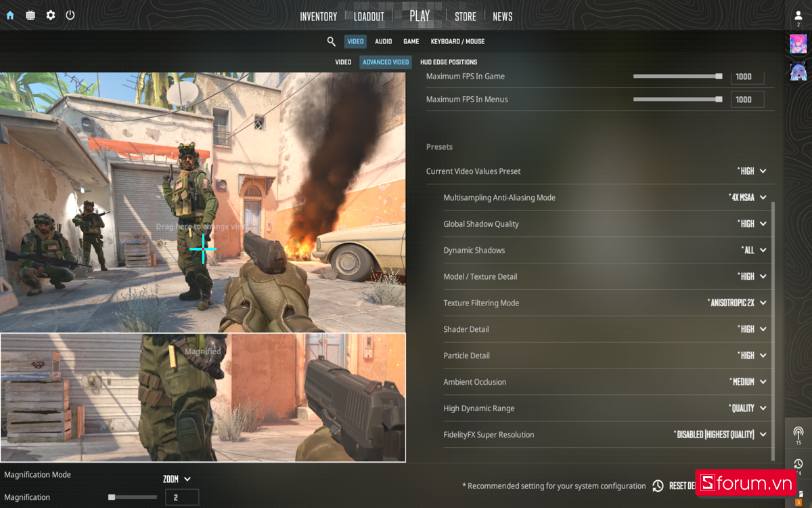
Task: Open the Loadout menu
Action: tap(369, 16)
